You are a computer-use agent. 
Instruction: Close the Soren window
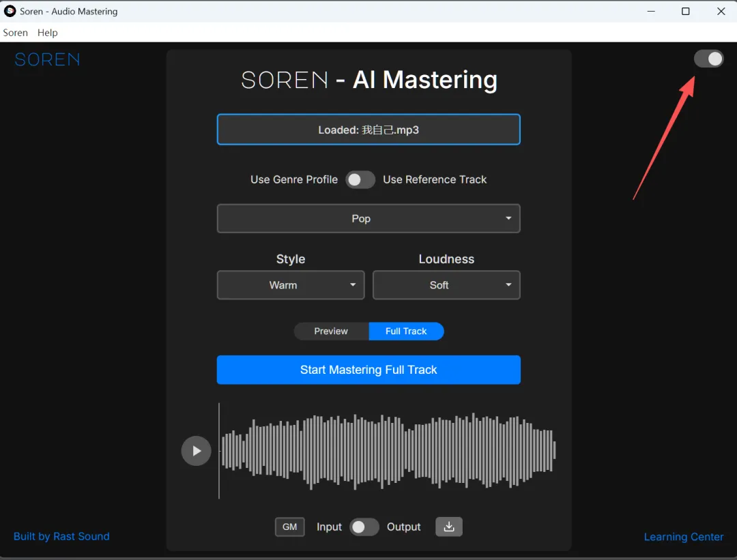click(721, 12)
